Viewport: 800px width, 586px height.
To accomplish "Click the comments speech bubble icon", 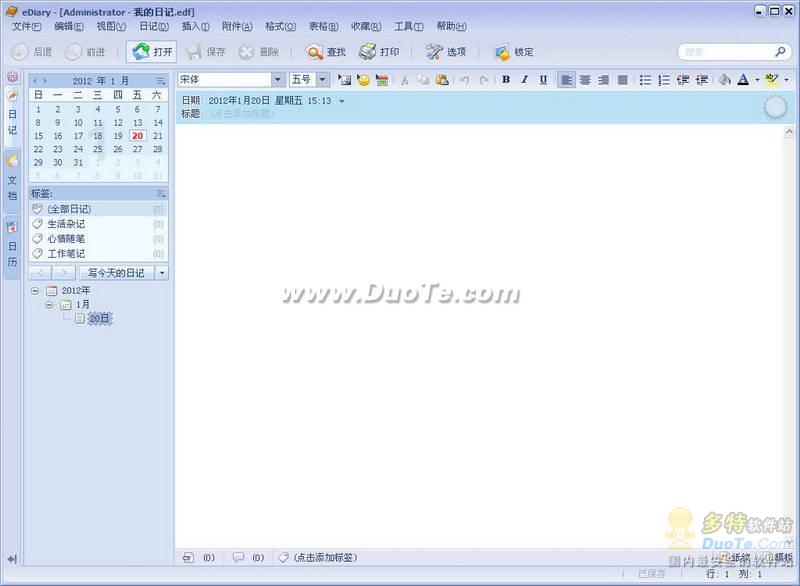I will pos(238,557).
